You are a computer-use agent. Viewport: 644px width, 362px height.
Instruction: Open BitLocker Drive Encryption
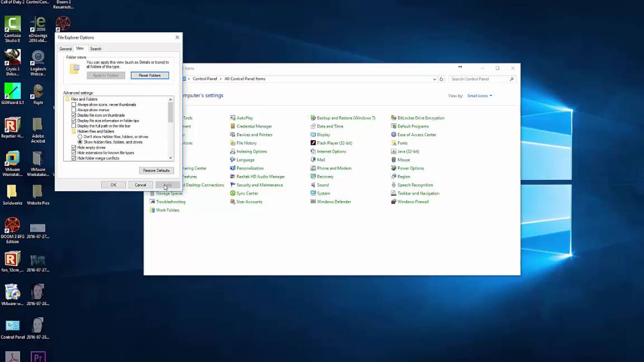[x=421, y=118]
